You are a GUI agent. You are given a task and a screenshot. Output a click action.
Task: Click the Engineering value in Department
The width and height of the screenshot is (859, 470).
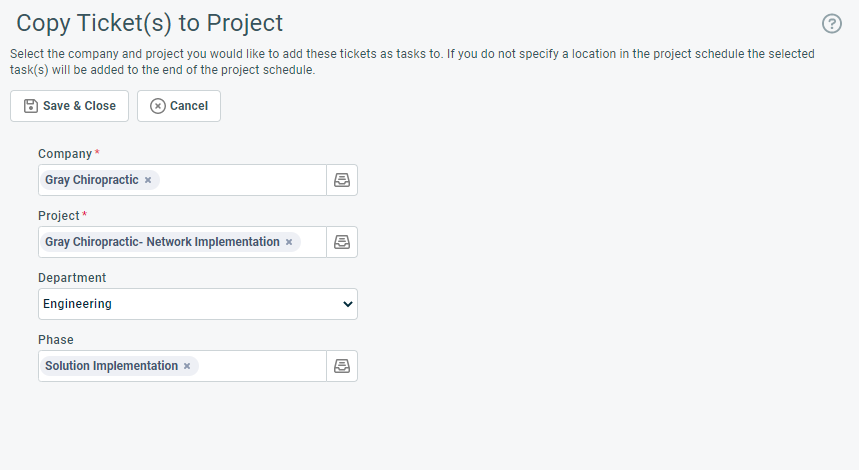pos(77,304)
